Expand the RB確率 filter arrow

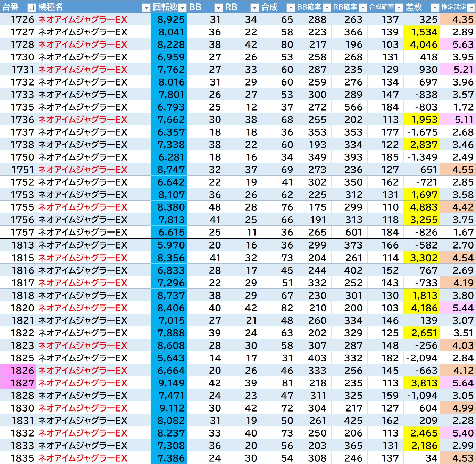(363, 8)
